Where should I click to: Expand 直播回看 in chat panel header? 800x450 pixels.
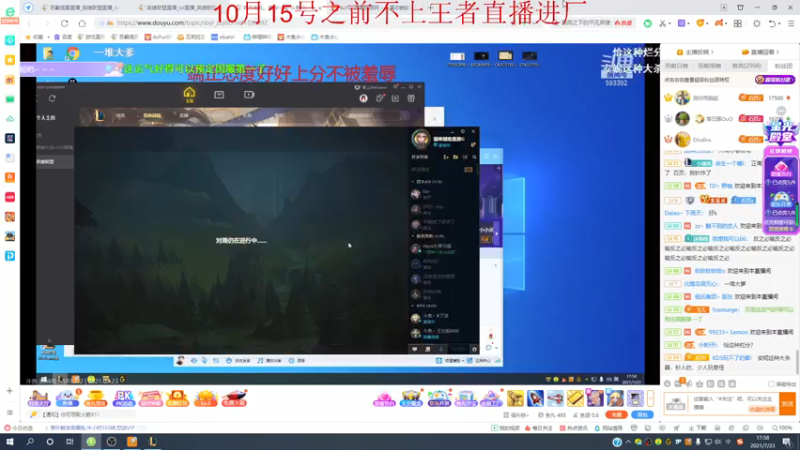(x=761, y=52)
